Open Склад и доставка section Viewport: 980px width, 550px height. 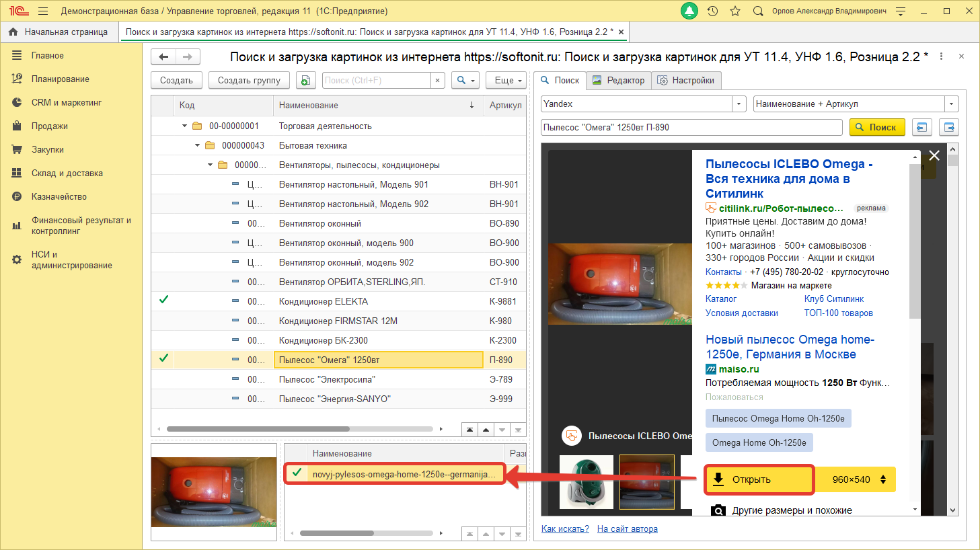coord(67,173)
